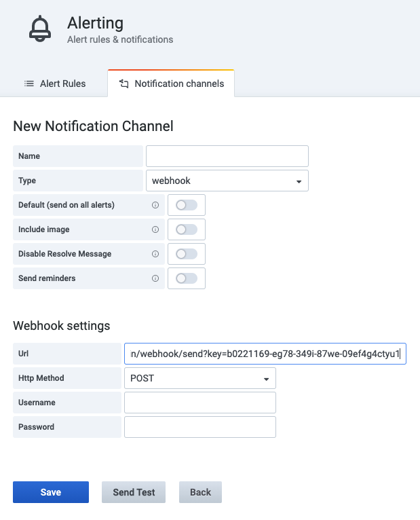Viewport: 420px width, 520px height.
Task: Click into the webhook Url field
Action: pos(265,354)
